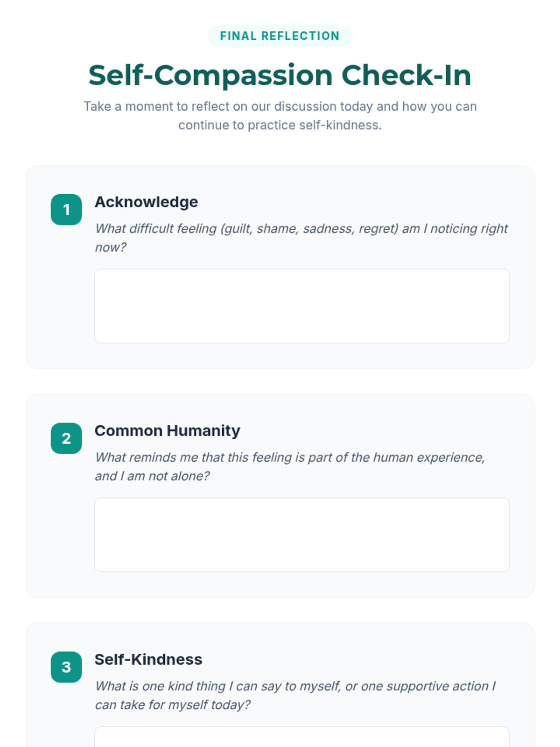Click the step 2 number badge
The image size is (560, 747).
(66, 438)
